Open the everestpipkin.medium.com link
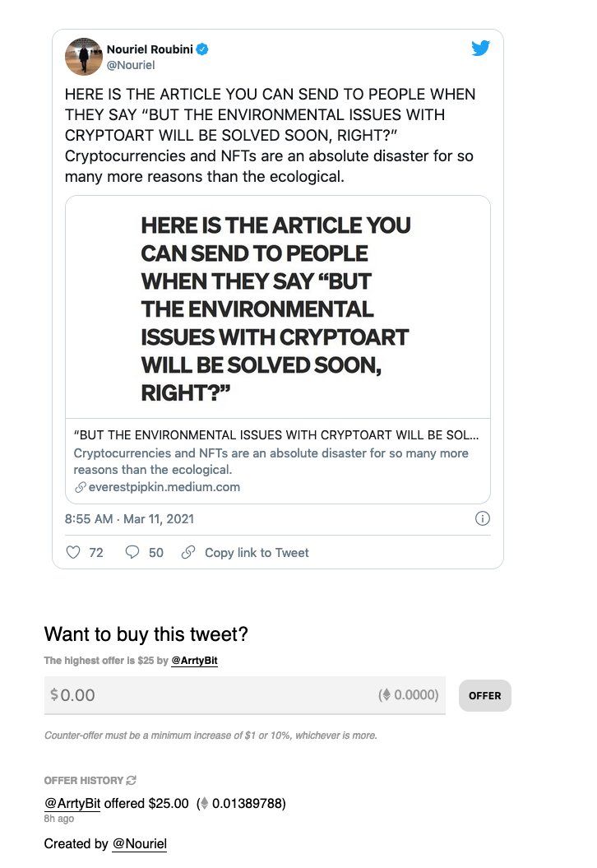597x868 pixels. (164, 487)
